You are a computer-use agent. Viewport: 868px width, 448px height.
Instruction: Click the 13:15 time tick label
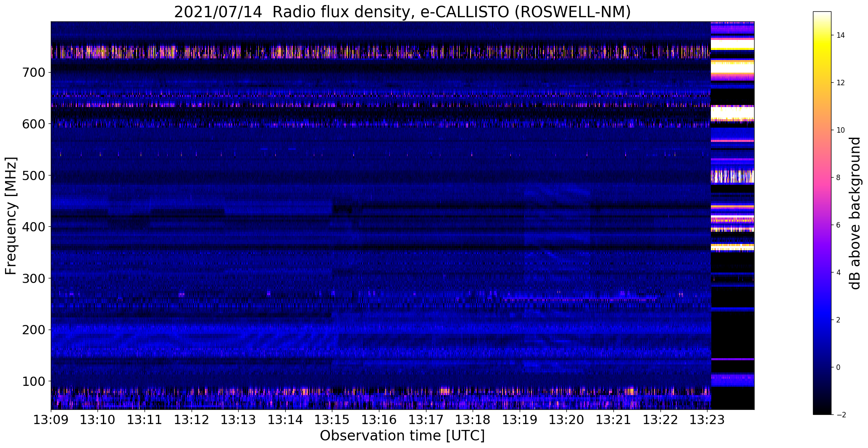(x=332, y=420)
